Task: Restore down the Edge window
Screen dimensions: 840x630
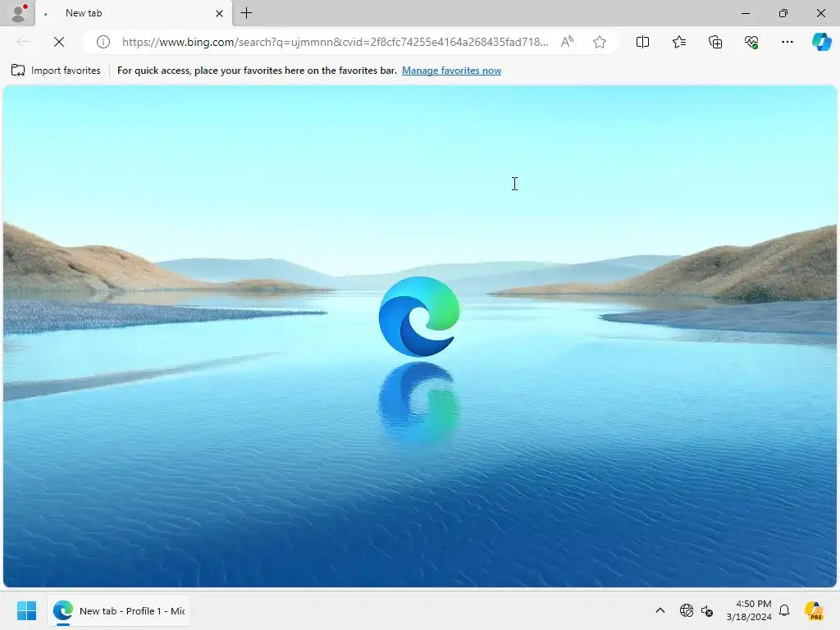Action: pos(783,13)
